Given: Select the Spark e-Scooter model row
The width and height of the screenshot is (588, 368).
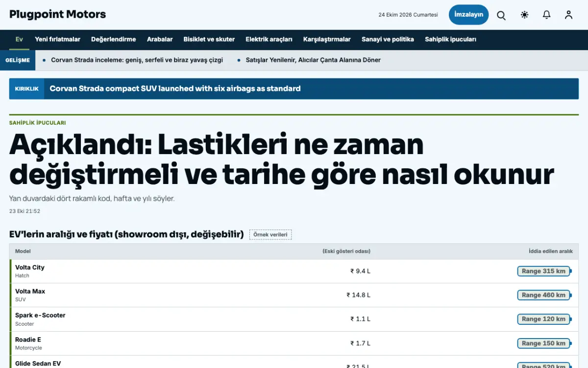Looking at the screenshot, I should 294,319.
